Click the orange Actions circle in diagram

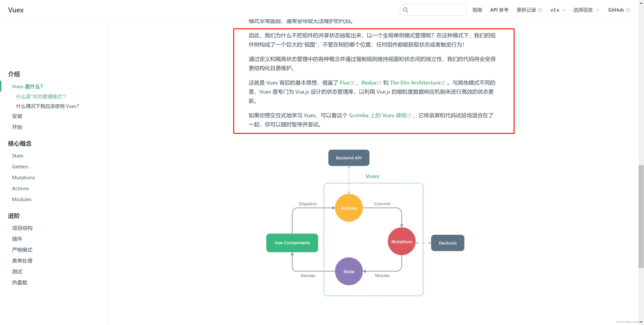349,208
